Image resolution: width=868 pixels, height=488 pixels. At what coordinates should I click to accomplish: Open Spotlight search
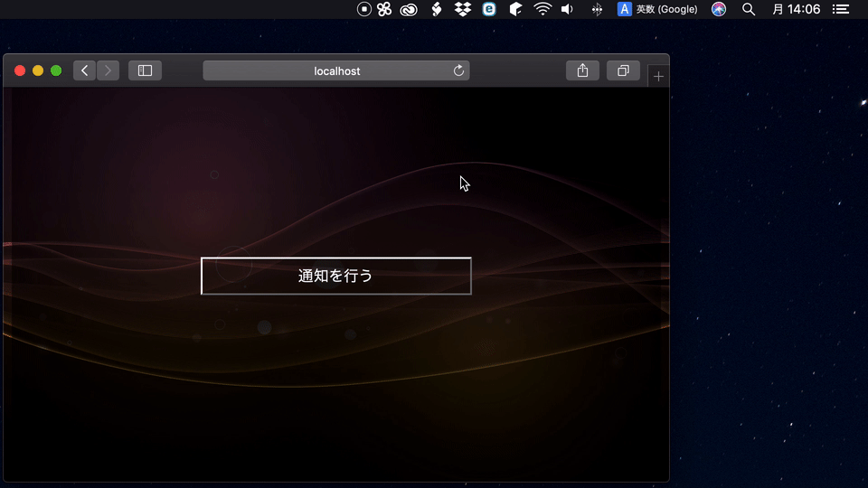(x=749, y=9)
